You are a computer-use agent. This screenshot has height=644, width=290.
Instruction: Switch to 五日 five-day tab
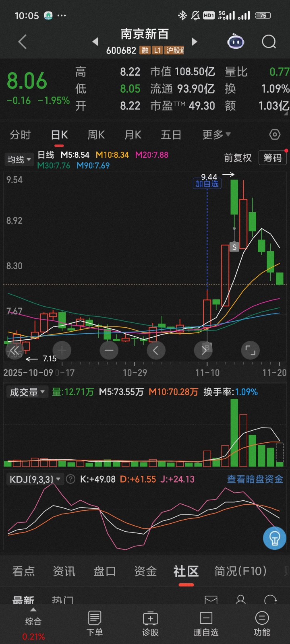click(x=171, y=134)
